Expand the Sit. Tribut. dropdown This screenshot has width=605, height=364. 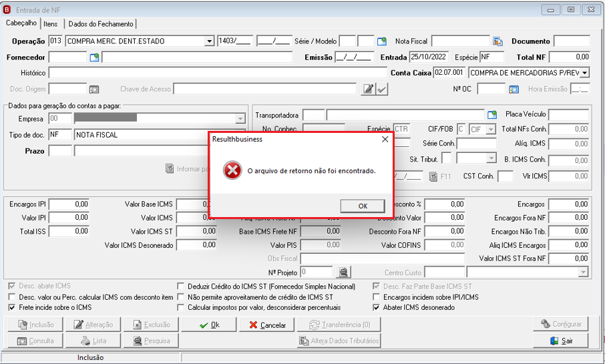tap(491, 158)
